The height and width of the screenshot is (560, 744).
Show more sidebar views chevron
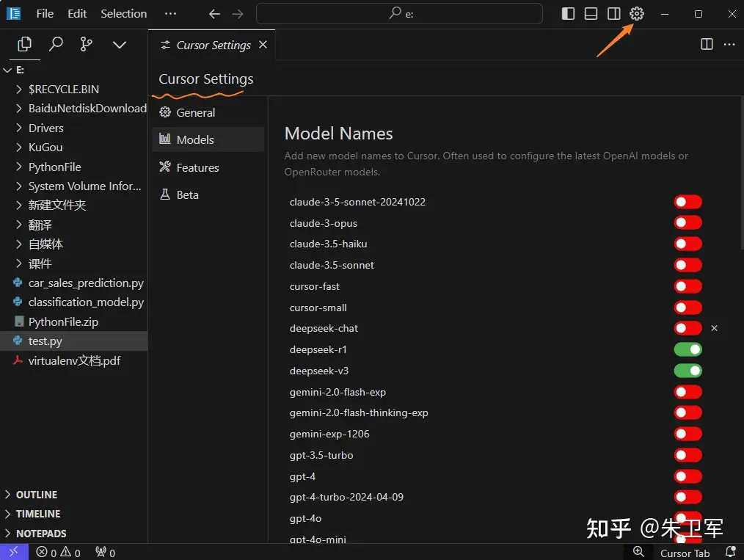[119, 45]
